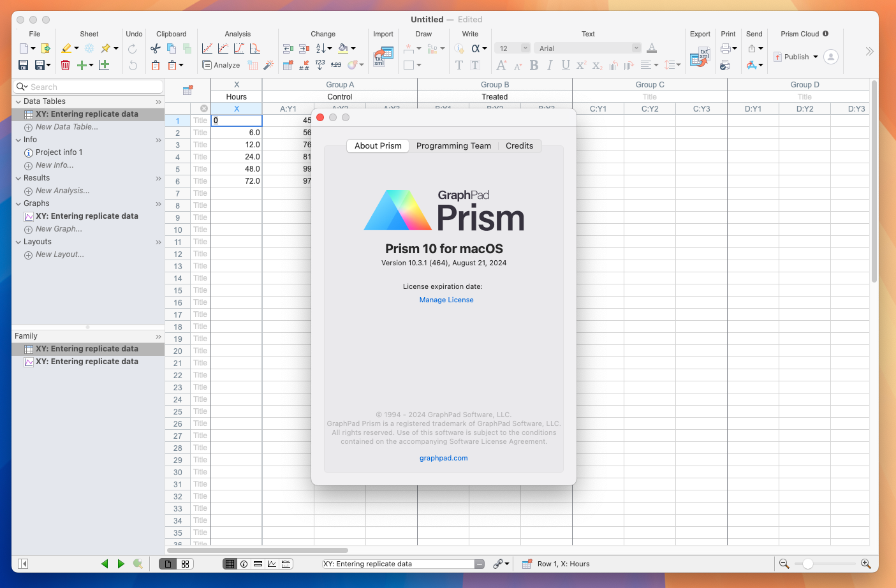This screenshot has width=896, height=588.
Task: Open the Manage License link
Action: [446, 300]
